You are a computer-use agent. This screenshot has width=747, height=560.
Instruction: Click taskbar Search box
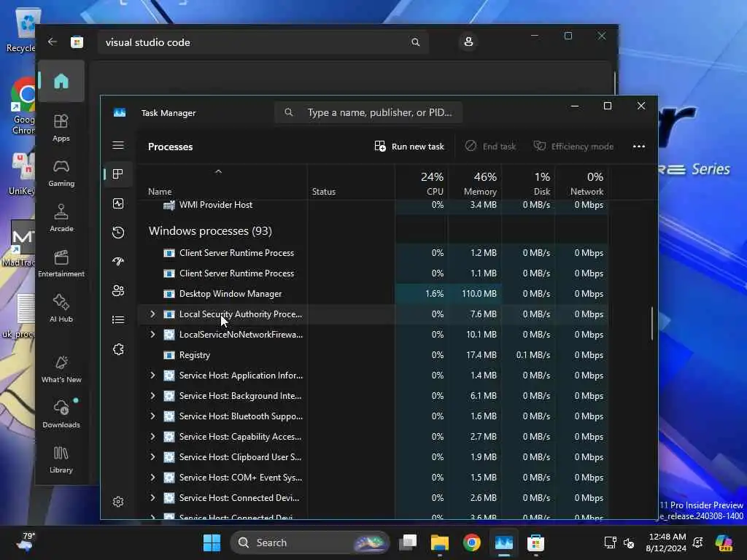coord(309,542)
